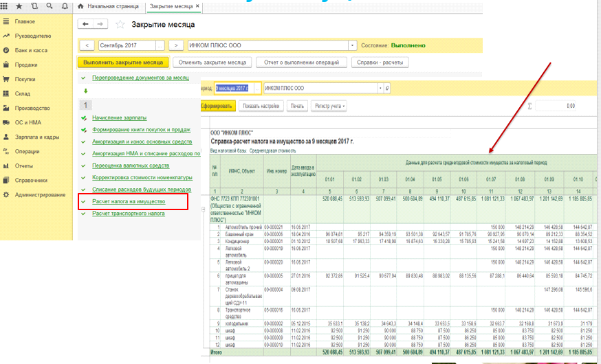Open the sections grid menu icon
Viewport: 601px width, 364px height.
pos(4,6)
